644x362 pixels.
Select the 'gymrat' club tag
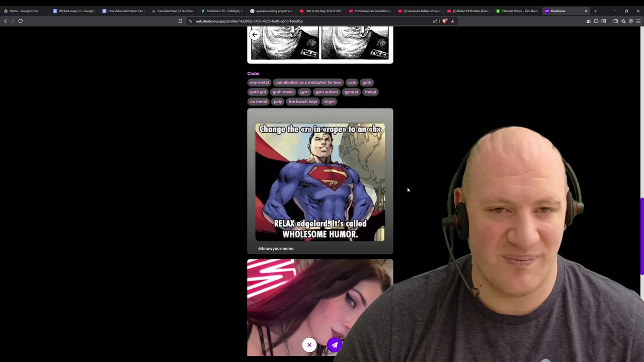(351, 92)
